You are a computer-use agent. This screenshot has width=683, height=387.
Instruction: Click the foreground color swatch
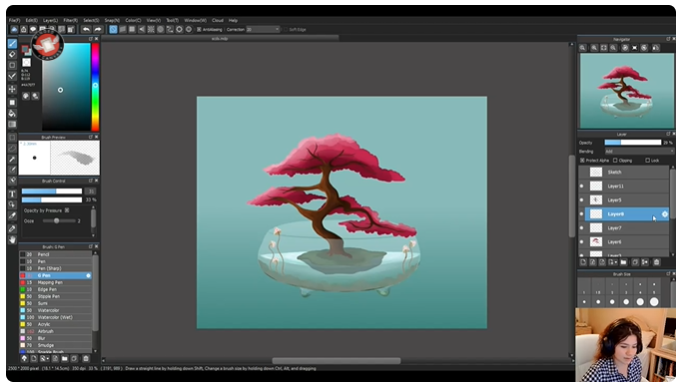pyautogui.click(x=25, y=49)
